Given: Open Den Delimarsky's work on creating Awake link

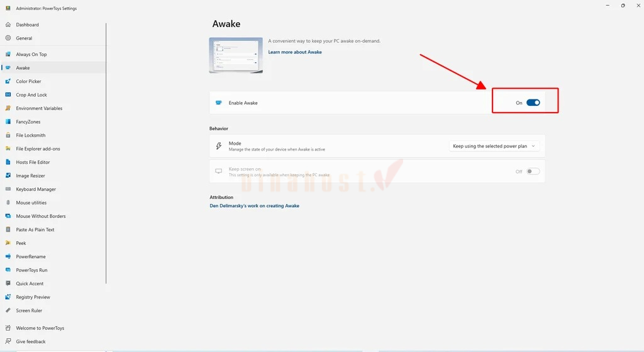Looking at the screenshot, I should (x=254, y=206).
